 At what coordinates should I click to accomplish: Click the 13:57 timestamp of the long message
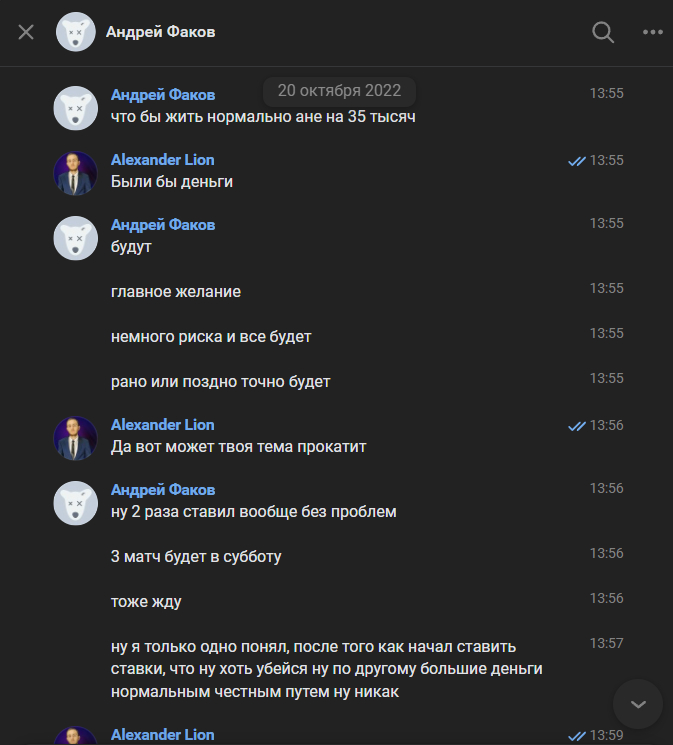[606, 643]
